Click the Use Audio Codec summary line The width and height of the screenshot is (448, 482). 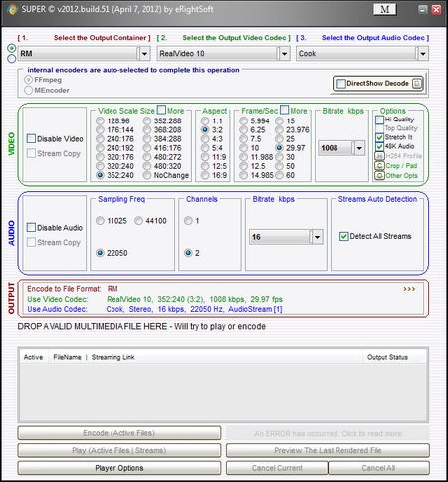click(154, 309)
